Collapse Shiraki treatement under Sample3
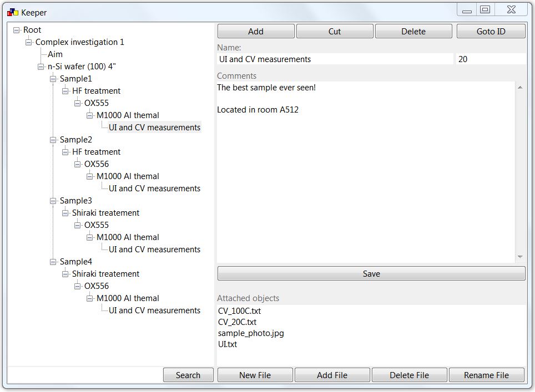The width and height of the screenshot is (535, 392). [65, 213]
